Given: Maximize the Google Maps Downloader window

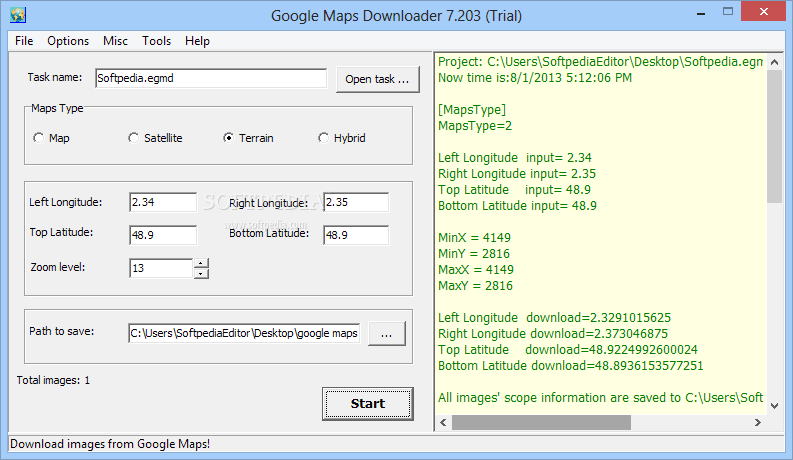Looking at the screenshot, I should pyautogui.click(x=728, y=12).
